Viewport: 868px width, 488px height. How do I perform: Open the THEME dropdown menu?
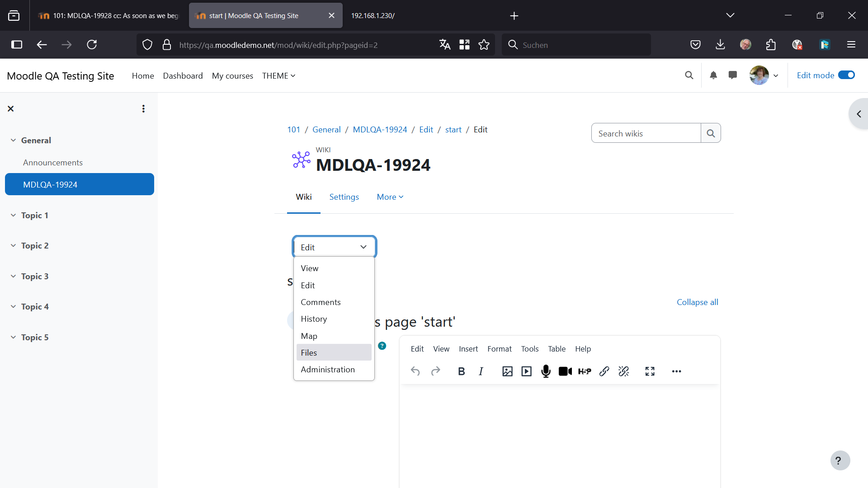coord(279,76)
